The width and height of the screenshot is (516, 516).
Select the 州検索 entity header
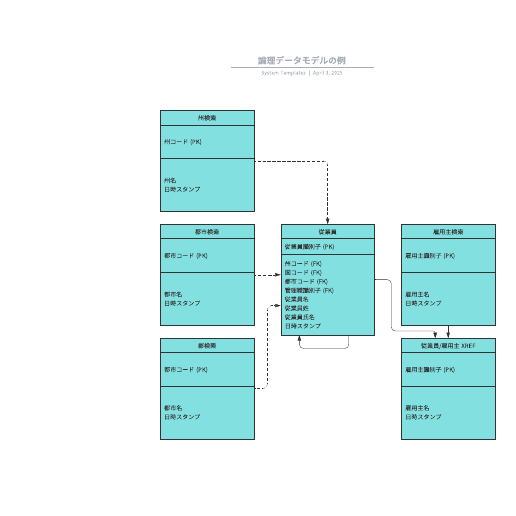tap(207, 118)
